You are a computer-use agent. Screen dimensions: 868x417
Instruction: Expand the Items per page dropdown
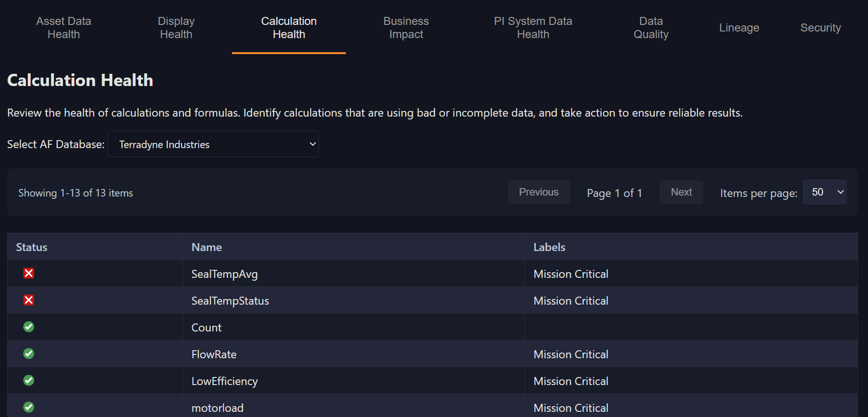pos(824,192)
